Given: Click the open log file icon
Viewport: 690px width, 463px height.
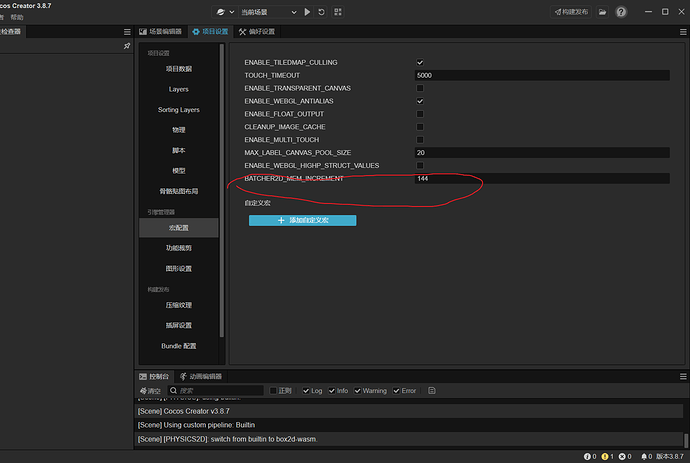Looking at the screenshot, I should 432,390.
